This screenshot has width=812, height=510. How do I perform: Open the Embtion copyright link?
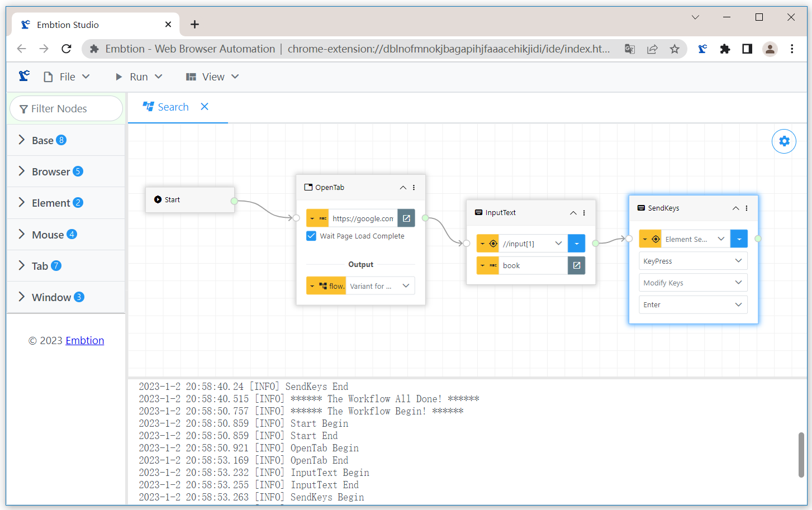85,340
